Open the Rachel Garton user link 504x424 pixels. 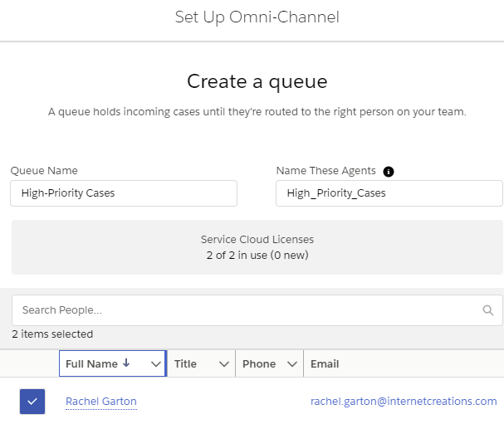[x=101, y=402]
